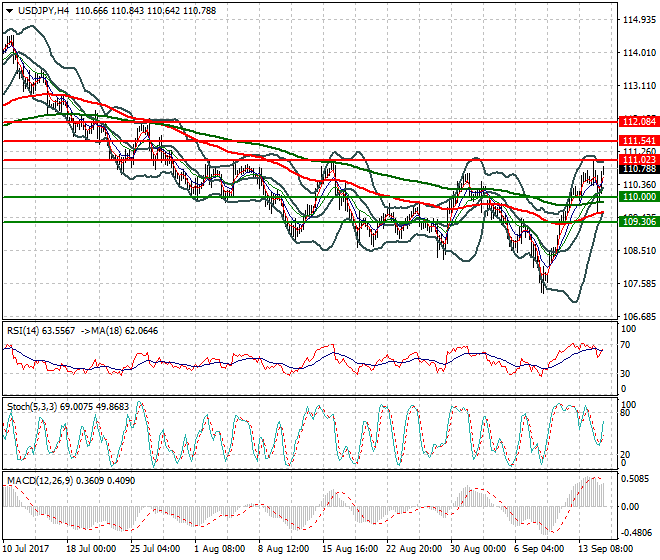
Task: Click the MACD scale value -0.4806
Action: 637,533
